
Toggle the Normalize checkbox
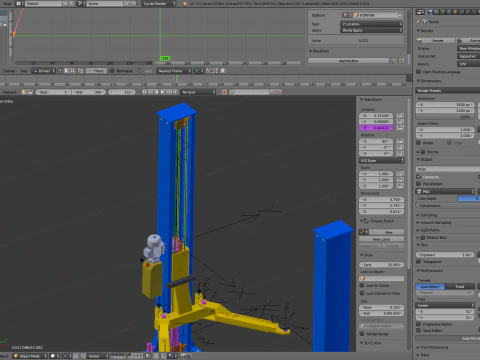point(112,71)
